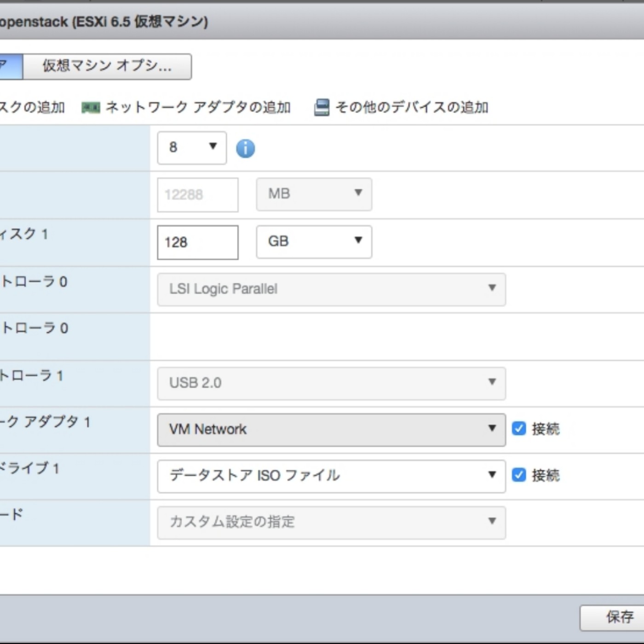Open the USB 2.0 controller dropdown
This screenshot has width=644, height=644.
[331, 383]
